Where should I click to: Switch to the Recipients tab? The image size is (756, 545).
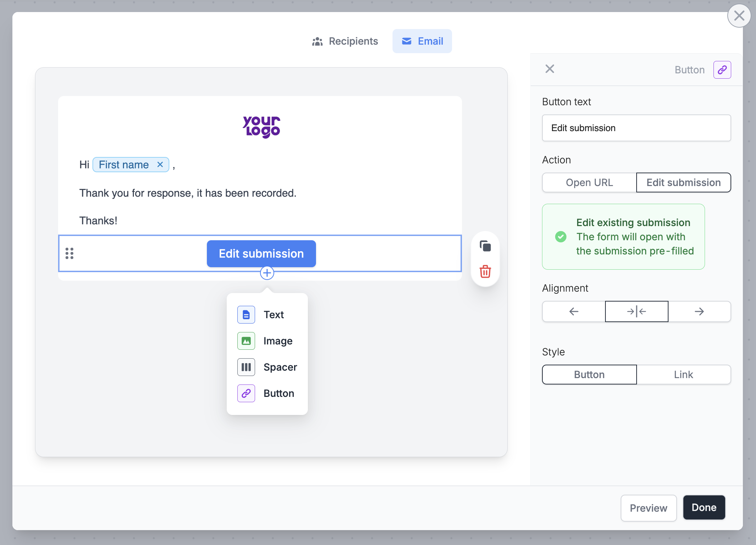click(345, 41)
